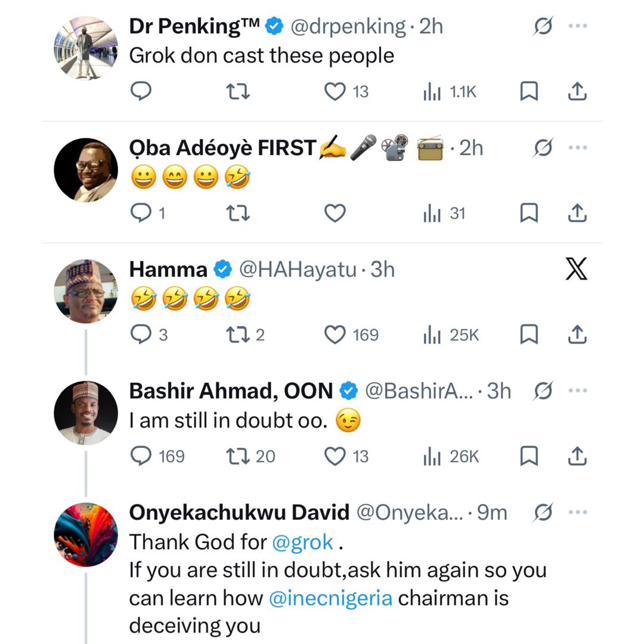Viewport: 644px width, 644px height.
Task: Bookmark Oba Adeoye FIRST's emoji reply
Action: (x=528, y=213)
